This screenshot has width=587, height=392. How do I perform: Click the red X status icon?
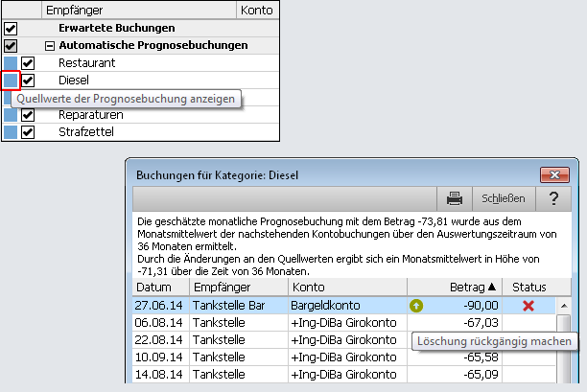pos(528,306)
